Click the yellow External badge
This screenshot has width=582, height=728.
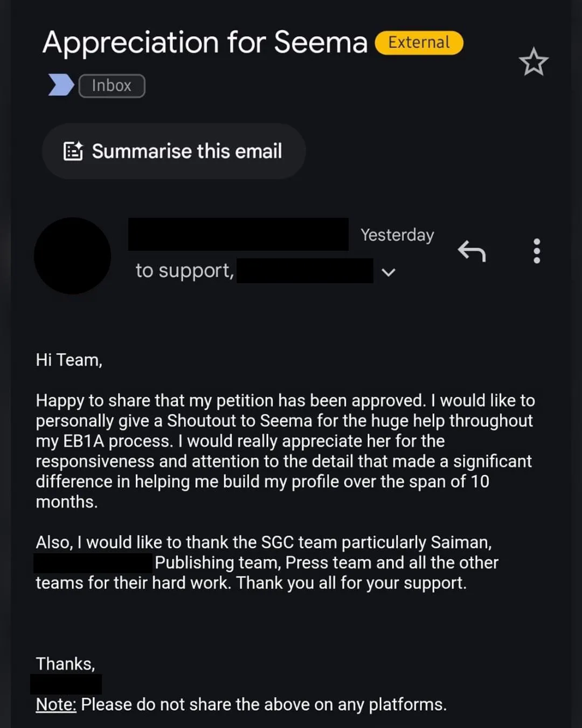pos(419,43)
